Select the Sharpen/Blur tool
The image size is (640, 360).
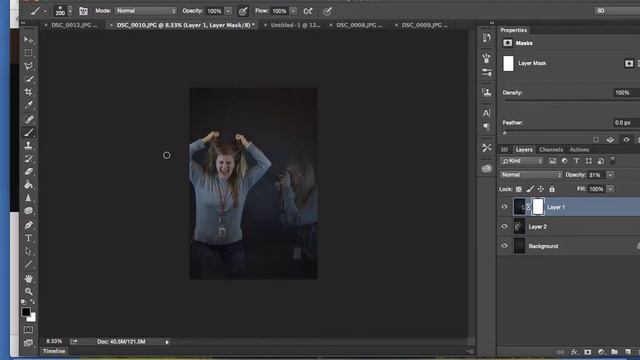[x=28, y=198]
